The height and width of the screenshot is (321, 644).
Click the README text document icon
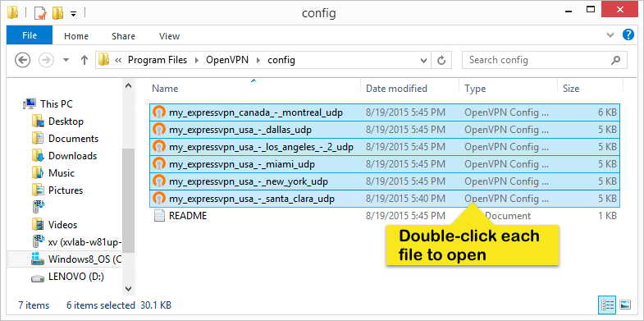(x=158, y=216)
